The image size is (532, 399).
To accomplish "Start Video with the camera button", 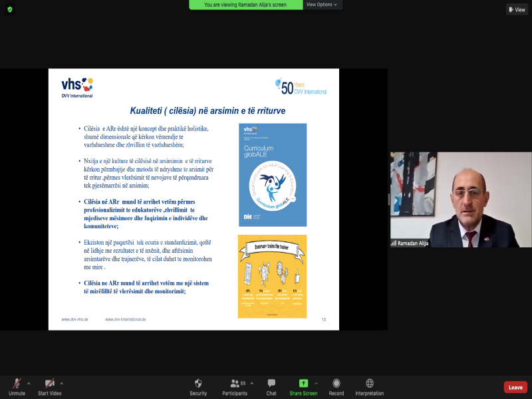I will [50, 384].
